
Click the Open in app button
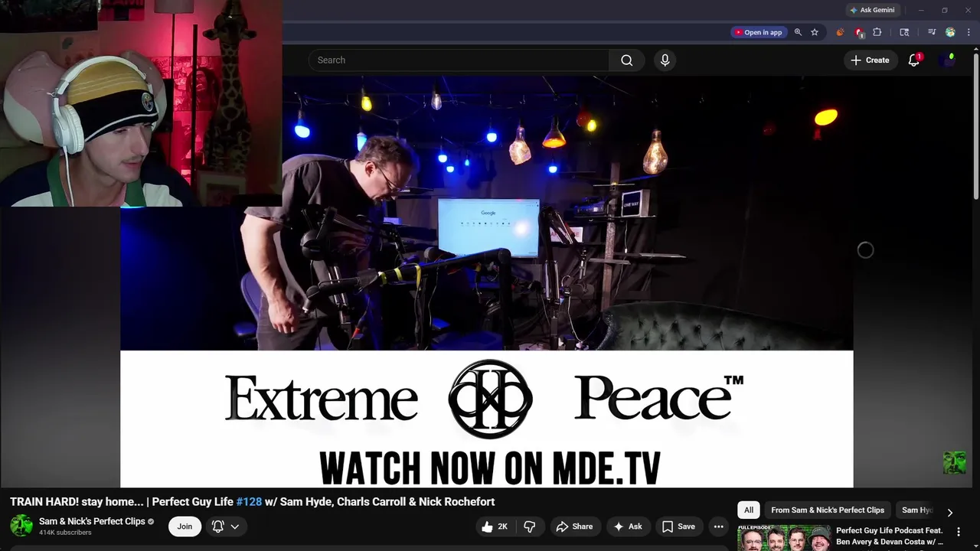click(x=758, y=32)
